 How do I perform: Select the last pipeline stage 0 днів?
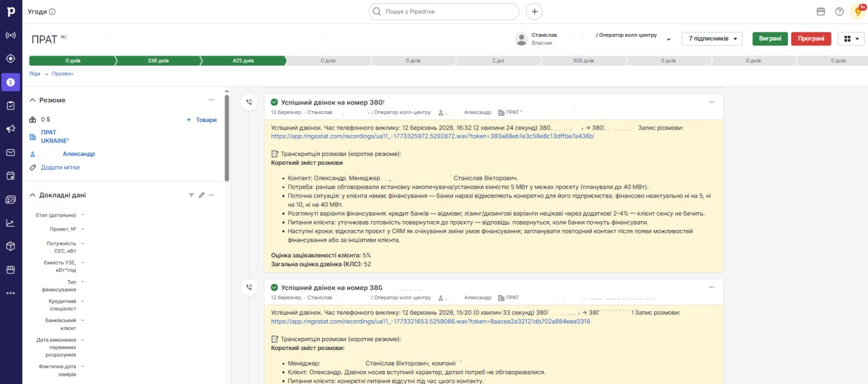[x=839, y=60]
